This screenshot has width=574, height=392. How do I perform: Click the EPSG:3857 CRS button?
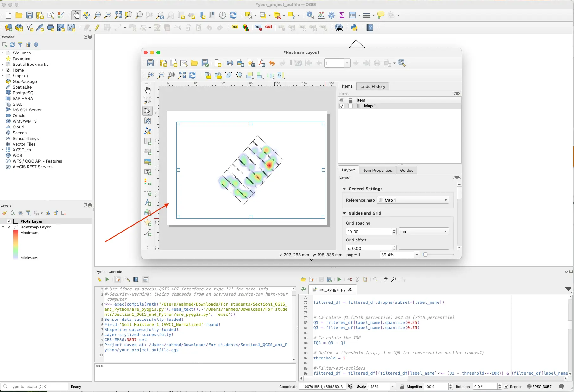coord(539,387)
